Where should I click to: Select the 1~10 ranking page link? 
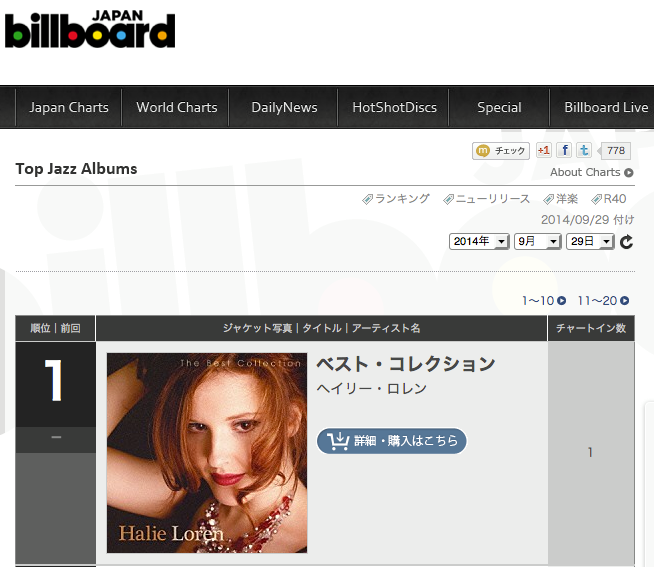pos(544,300)
